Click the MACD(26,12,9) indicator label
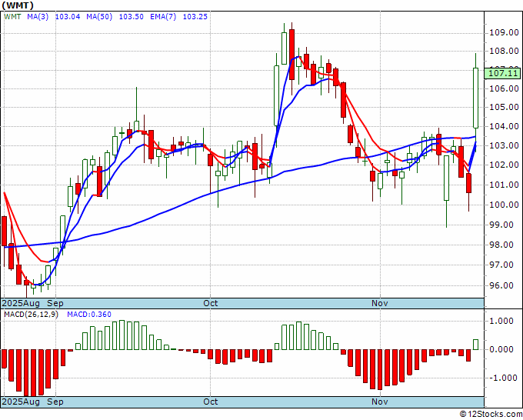523x420 pixels. pyautogui.click(x=31, y=315)
